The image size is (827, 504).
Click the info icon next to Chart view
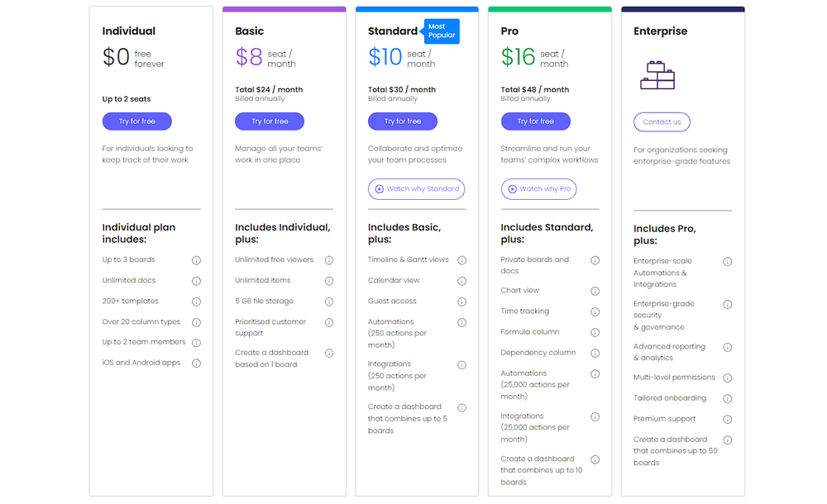[595, 290]
